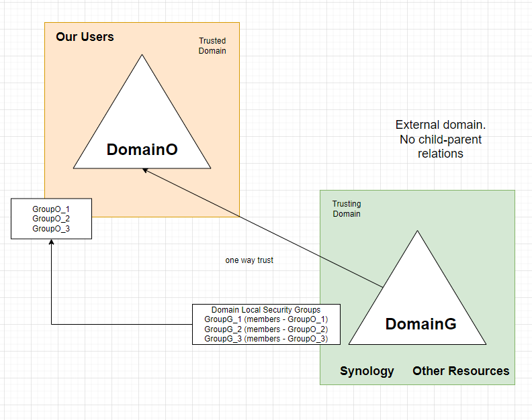The image size is (532, 420).
Task: Click the arrowhead pointing up into the GroupO box
Action: pyautogui.click(x=52, y=242)
